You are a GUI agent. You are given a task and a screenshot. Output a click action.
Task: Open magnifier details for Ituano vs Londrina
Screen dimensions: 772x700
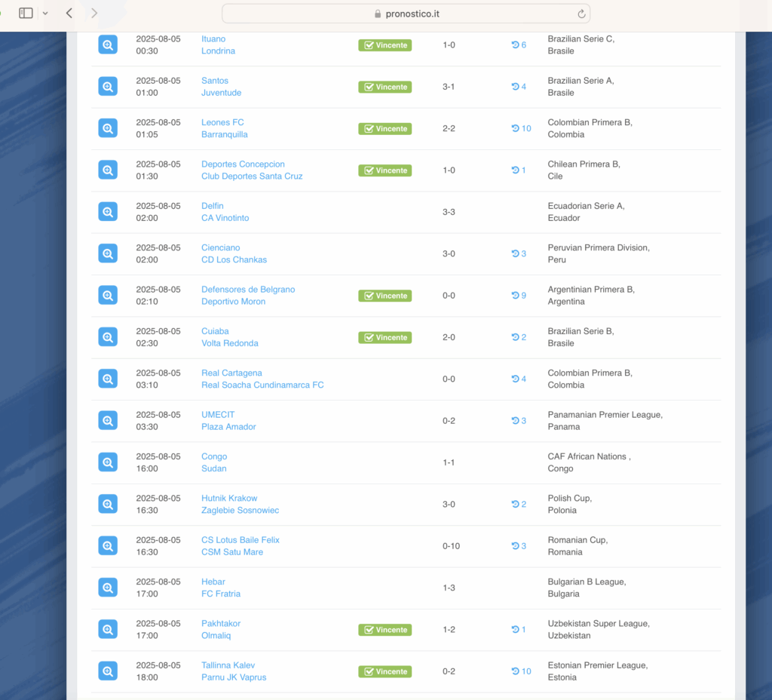(107, 45)
